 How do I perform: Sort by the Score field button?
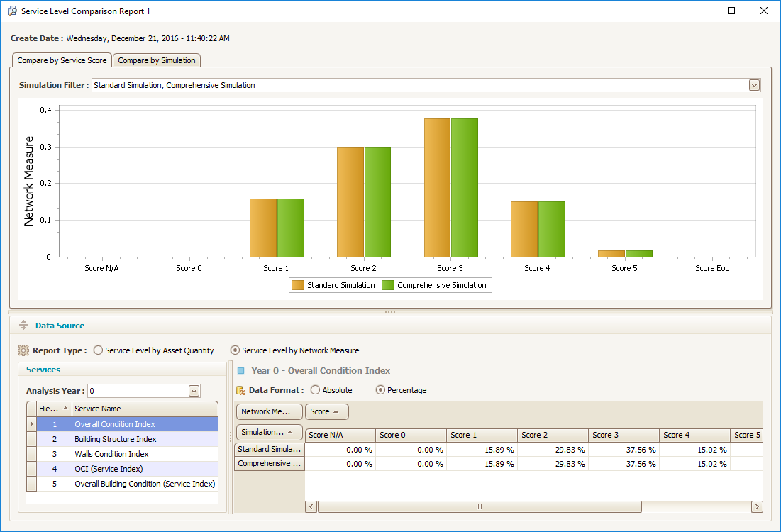(326, 411)
